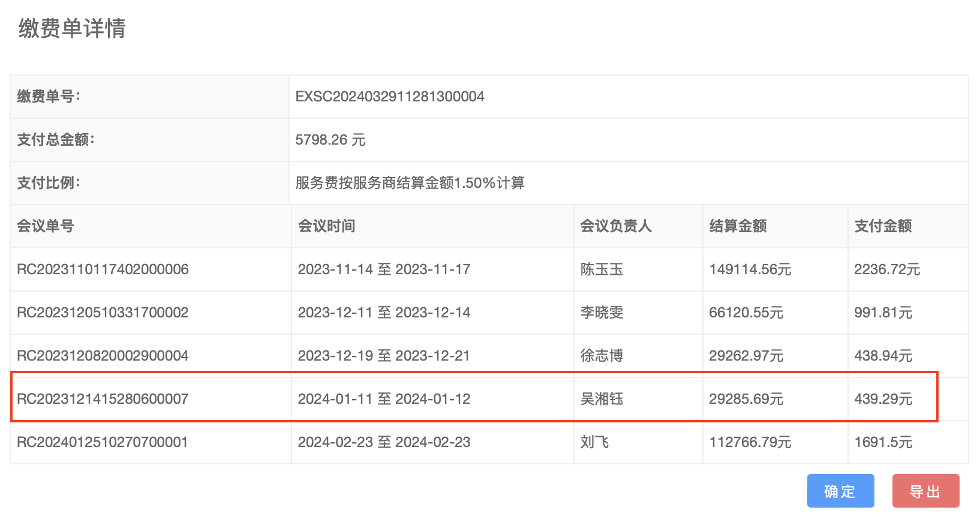This screenshot has height=528, width=980.
Task: Select meeting number RC2023110117402000006
Action: 103,269
